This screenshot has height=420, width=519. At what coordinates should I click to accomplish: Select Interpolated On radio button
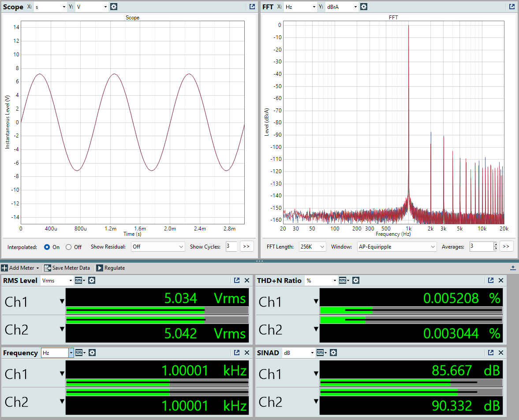[x=47, y=247]
